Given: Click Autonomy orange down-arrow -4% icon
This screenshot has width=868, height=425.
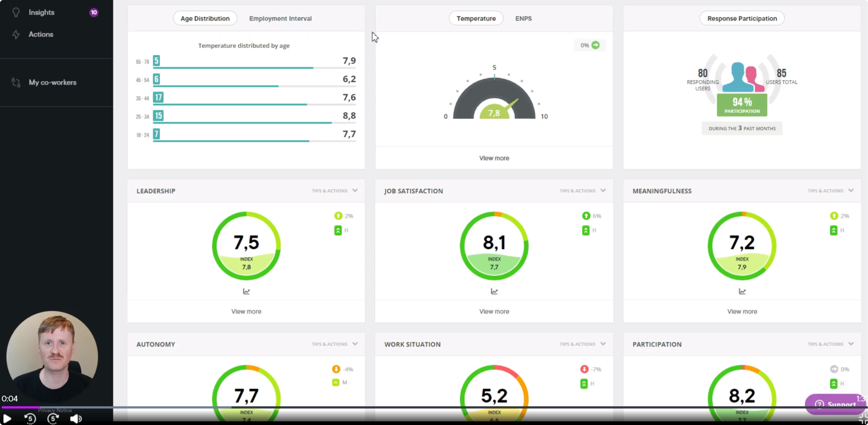Looking at the screenshot, I should click(336, 369).
